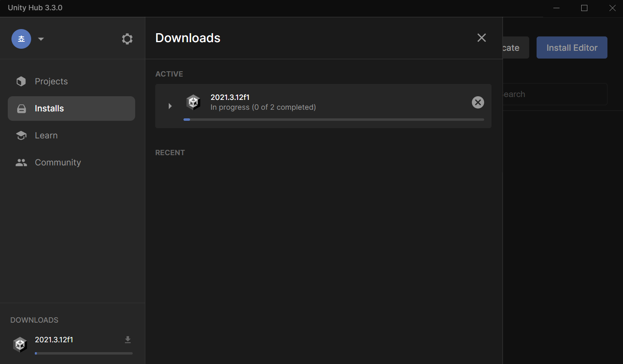Click the sidebar Unity editor icon
The width and height of the screenshot is (623, 364).
pos(20,345)
